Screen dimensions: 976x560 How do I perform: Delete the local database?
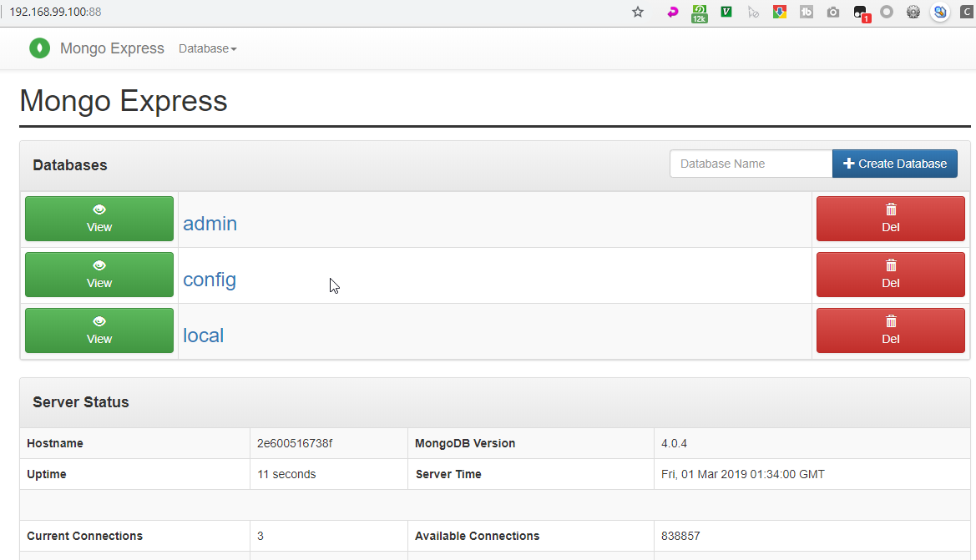coord(891,330)
